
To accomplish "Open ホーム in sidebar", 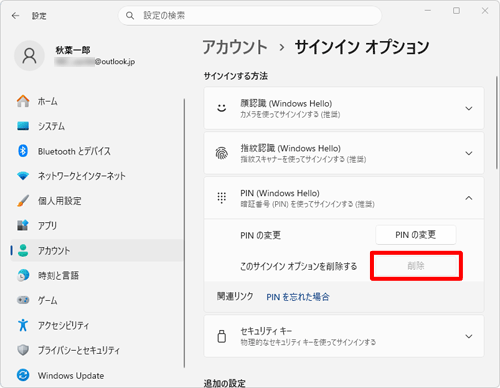I will click(x=97, y=101).
